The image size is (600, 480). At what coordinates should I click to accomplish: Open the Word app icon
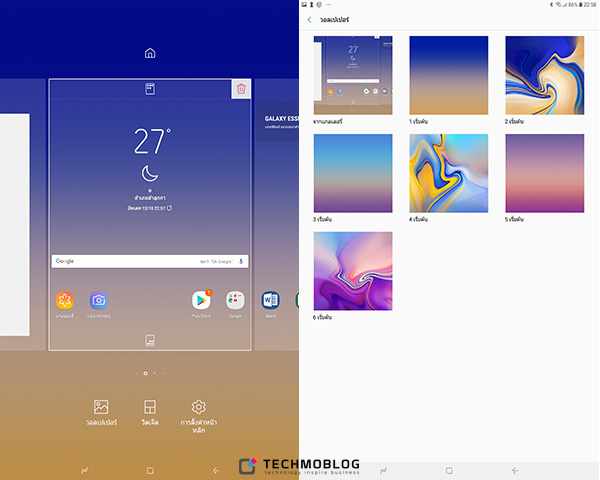[x=271, y=300]
